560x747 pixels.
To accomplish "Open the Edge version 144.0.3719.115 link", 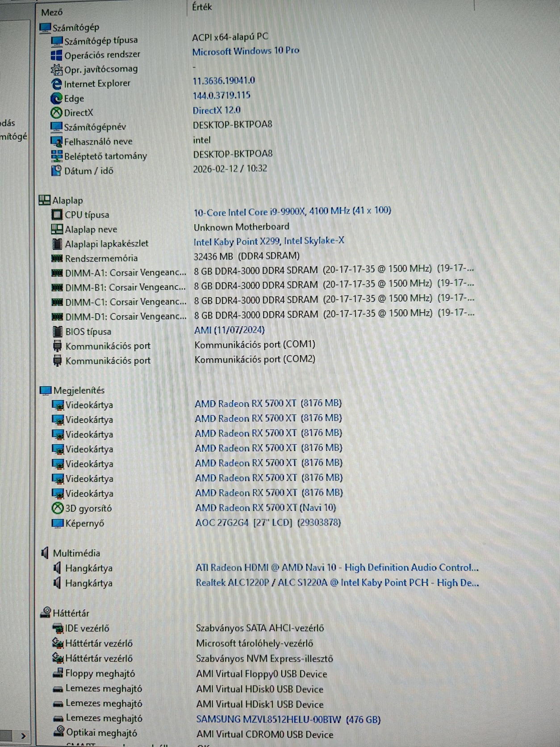I will click(221, 95).
